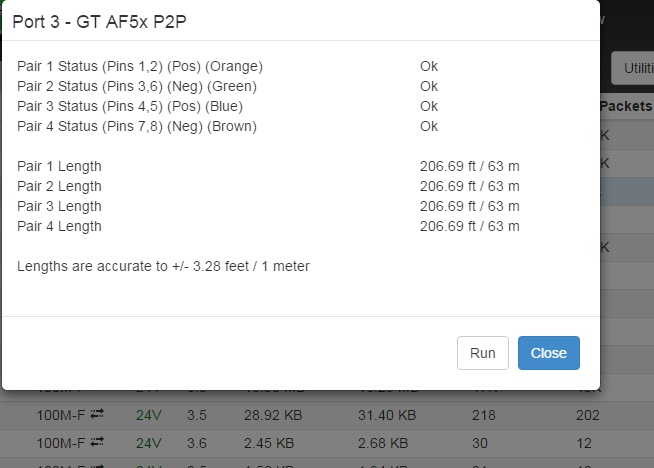Close the Port 3 cable test dialog
Image resolution: width=654 pixels, height=468 pixels.
(548, 353)
